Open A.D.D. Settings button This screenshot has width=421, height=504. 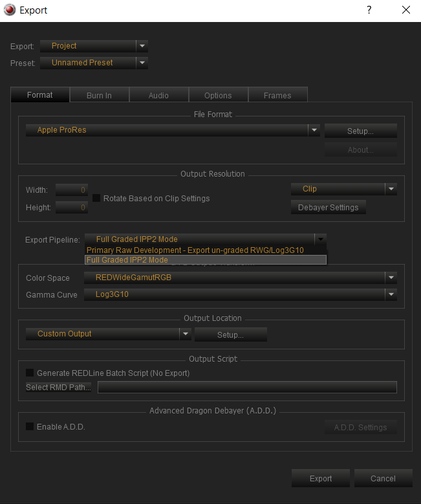point(361,427)
